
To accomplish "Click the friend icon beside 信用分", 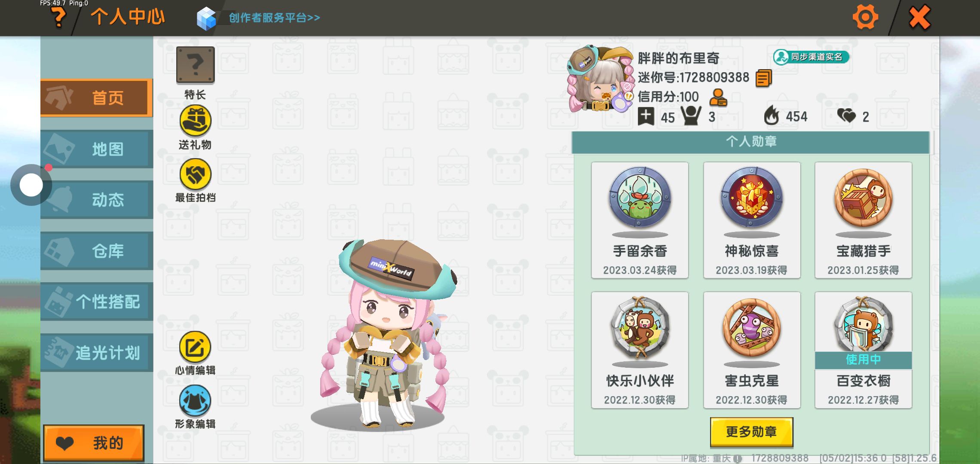I will coord(718,98).
